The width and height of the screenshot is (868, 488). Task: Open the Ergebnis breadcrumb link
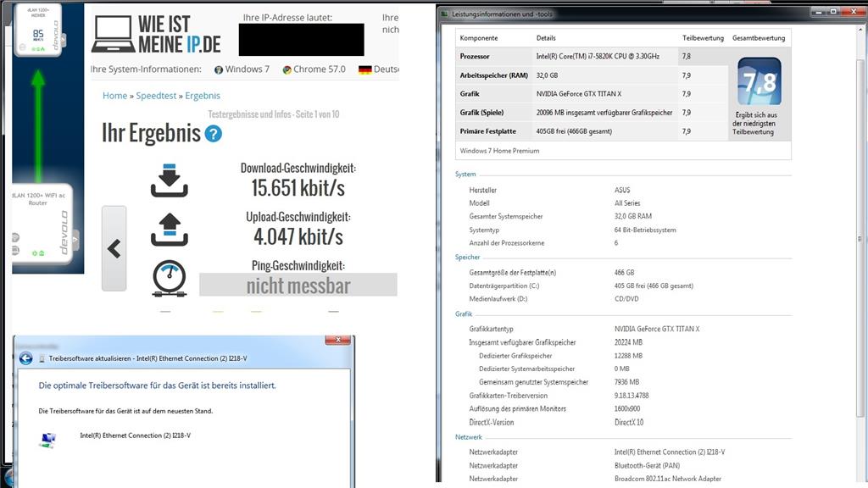coord(203,96)
